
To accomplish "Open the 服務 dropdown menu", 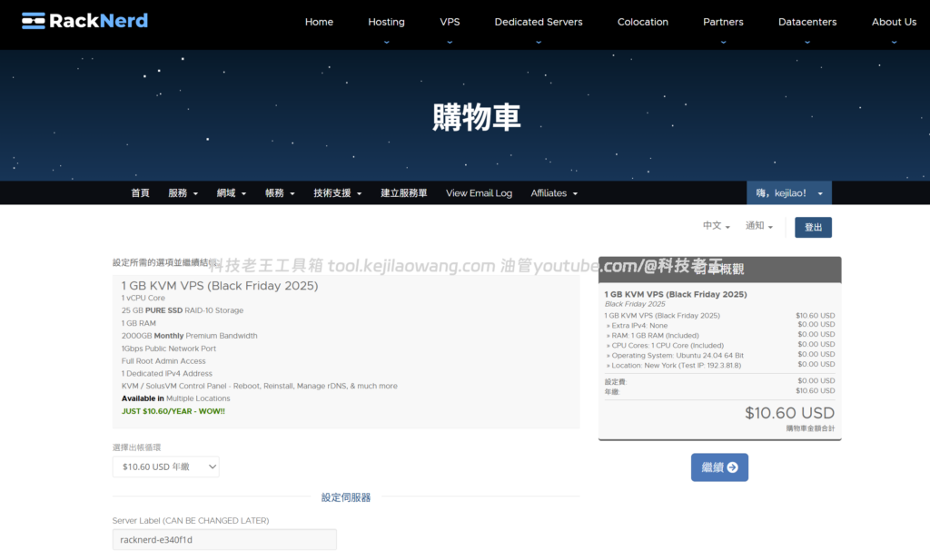I will tap(183, 193).
